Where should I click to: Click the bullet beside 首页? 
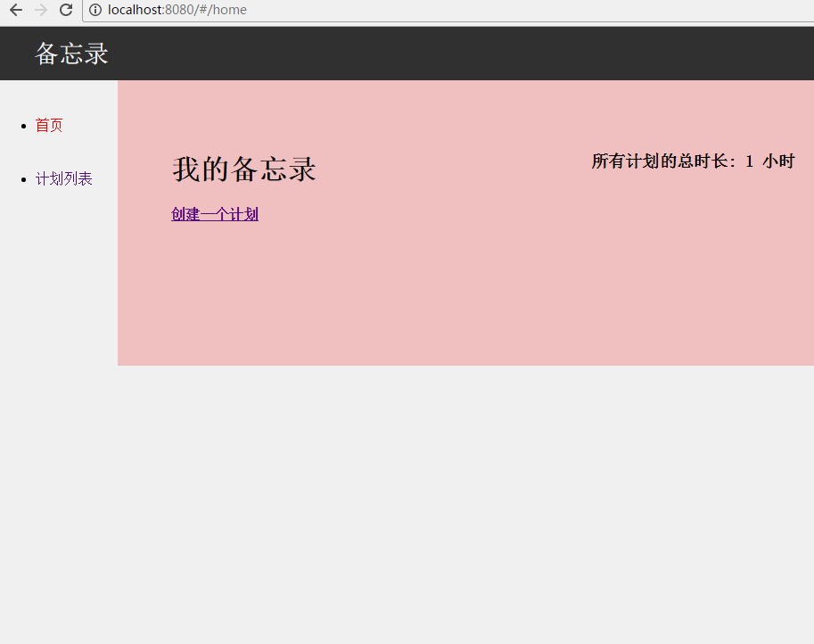[22, 126]
